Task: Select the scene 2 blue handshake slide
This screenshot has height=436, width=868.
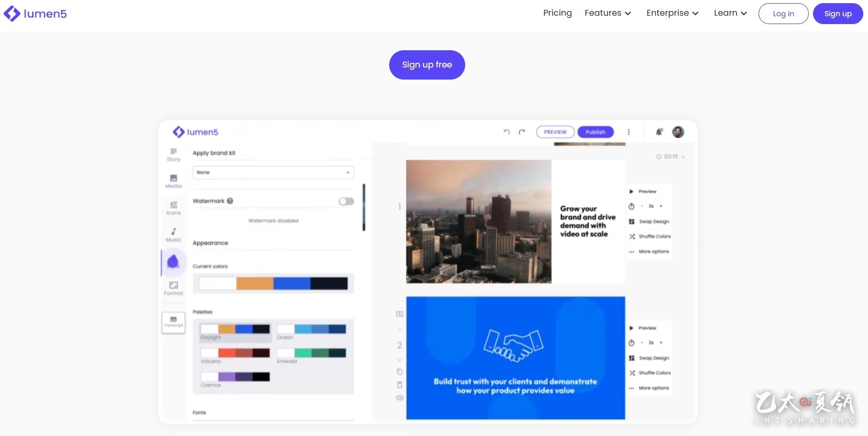Action: 515,358
